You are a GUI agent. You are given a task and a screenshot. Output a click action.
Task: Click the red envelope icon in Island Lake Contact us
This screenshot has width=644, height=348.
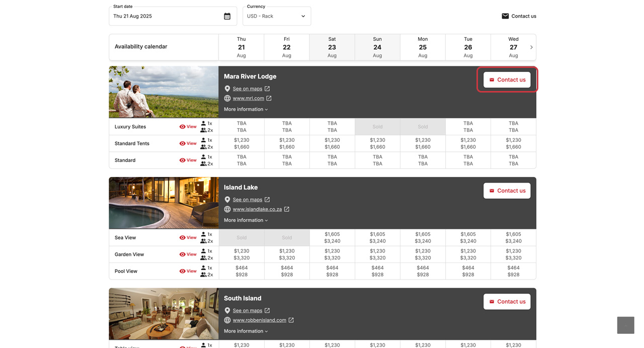click(492, 191)
